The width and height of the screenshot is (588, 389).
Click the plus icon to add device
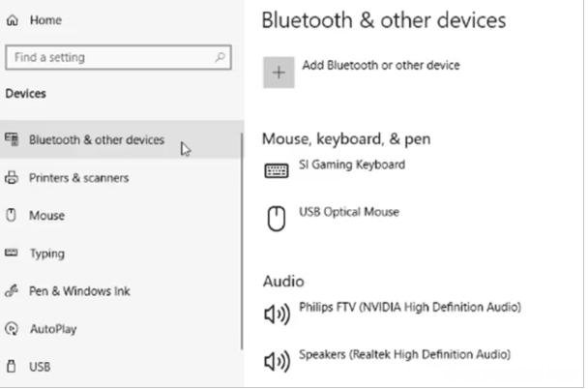[x=279, y=73]
